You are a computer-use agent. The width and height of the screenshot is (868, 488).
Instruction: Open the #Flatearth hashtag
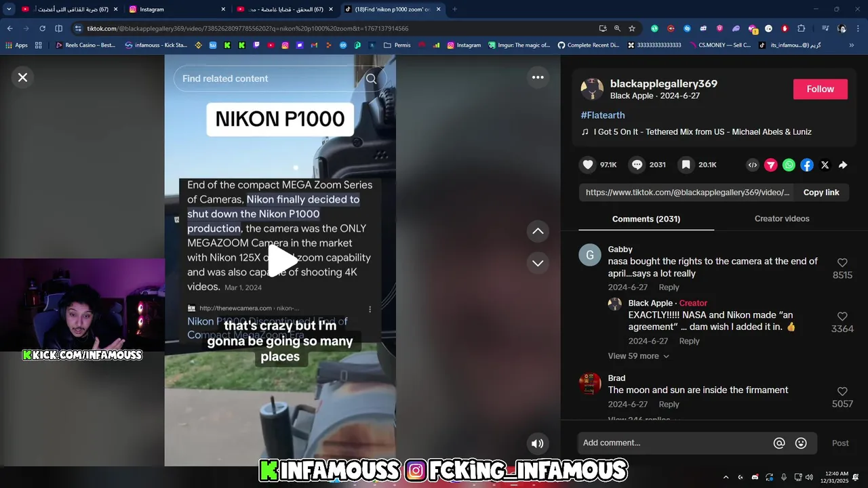click(603, 115)
